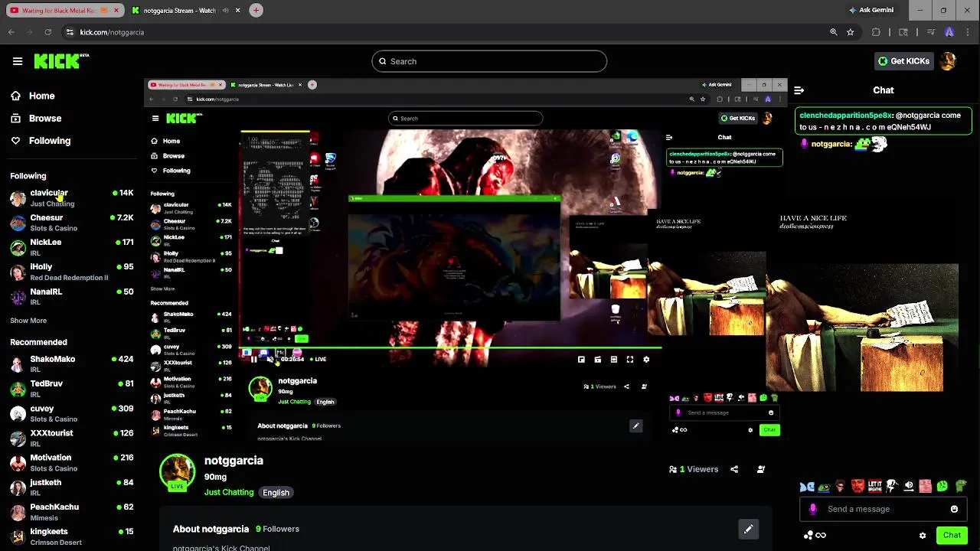Open justketh in Recommended
The image size is (980, 551).
[x=72, y=487]
